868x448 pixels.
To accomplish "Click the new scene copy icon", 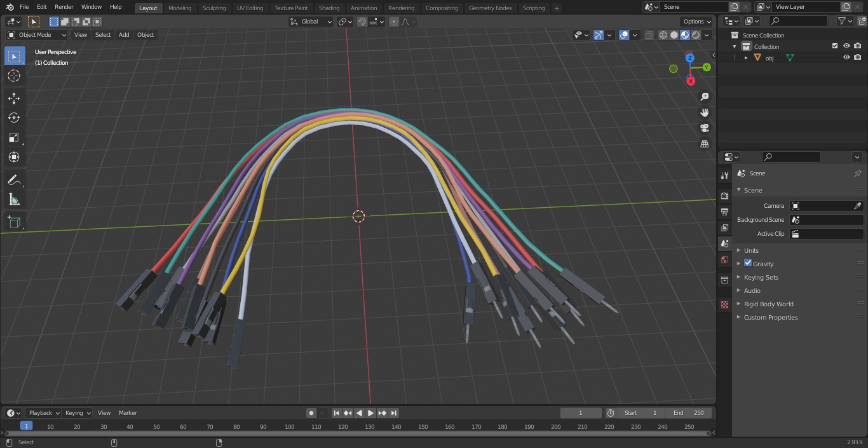I will [x=734, y=7].
